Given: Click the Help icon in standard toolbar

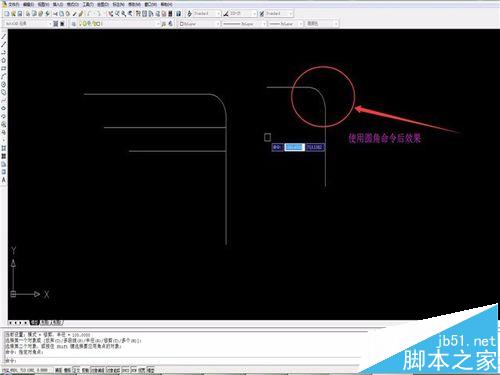Looking at the screenshot, I should coord(178,14).
